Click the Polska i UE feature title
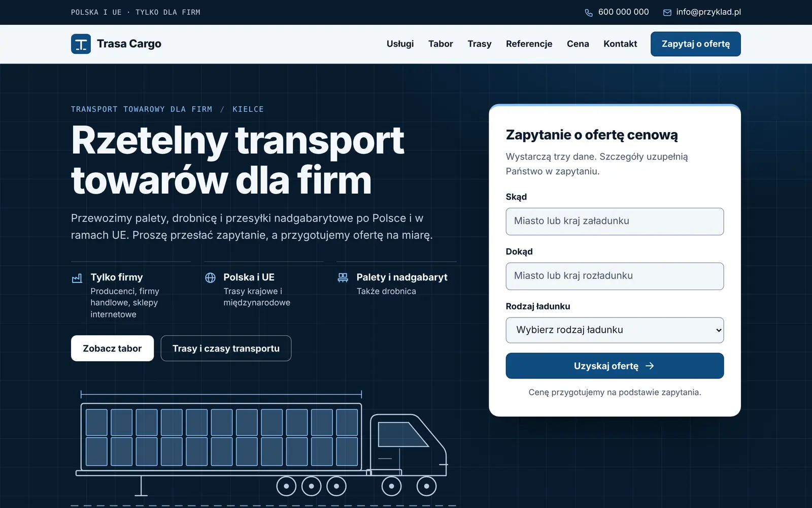This screenshot has width=812, height=508. (x=249, y=277)
